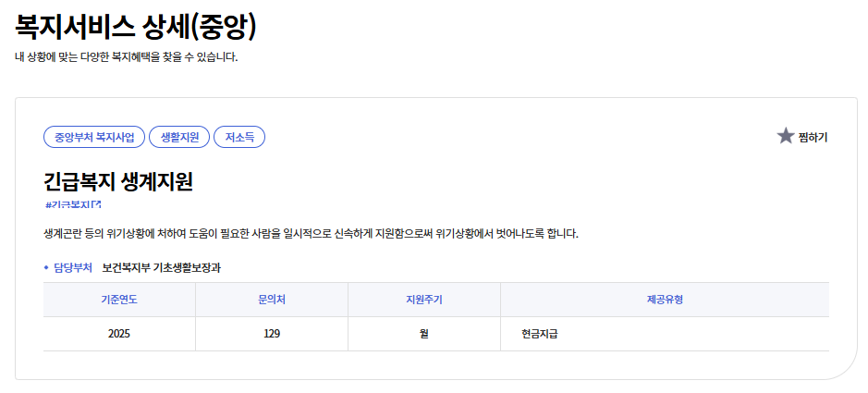
Task: Click the 지원주기 column header
Action: point(424,300)
